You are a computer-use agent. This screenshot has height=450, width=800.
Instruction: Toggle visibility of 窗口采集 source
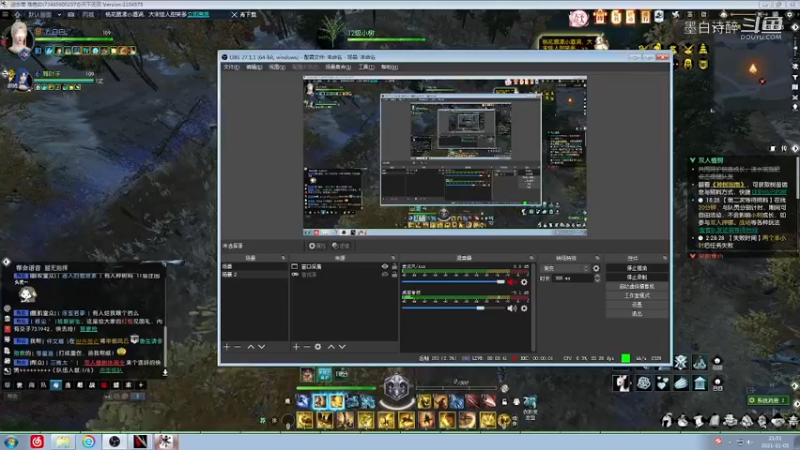tap(385, 266)
